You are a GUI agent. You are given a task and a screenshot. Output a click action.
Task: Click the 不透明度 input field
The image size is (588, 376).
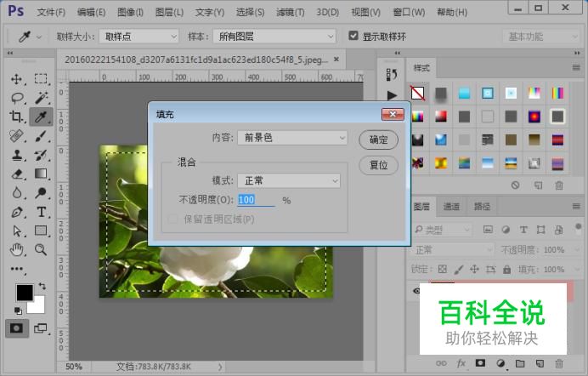tap(256, 200)
